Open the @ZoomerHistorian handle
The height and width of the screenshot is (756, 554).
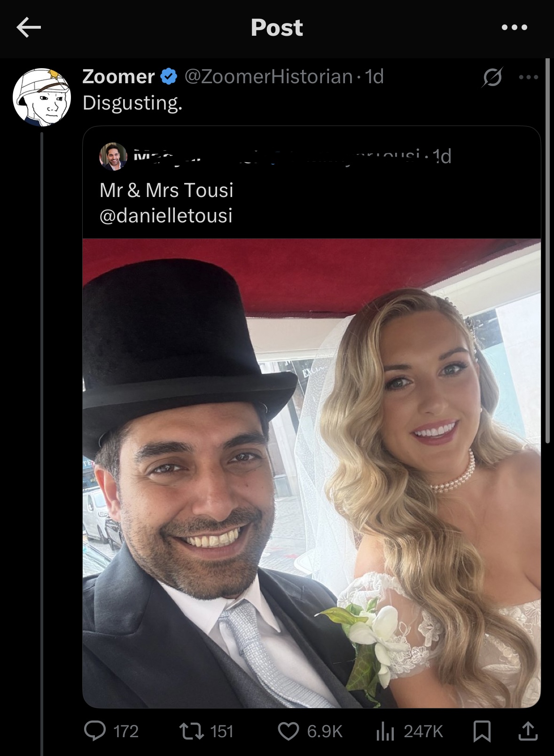point(268,76)
